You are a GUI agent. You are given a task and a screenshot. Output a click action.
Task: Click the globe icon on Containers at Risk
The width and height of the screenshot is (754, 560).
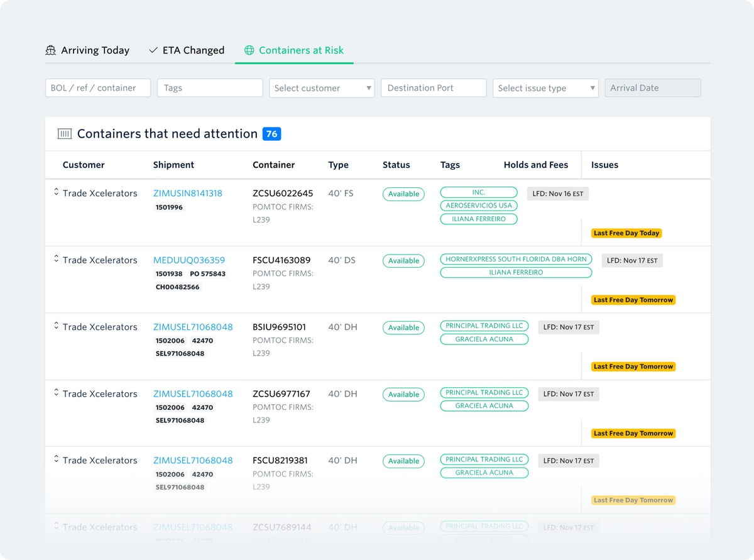(x=250, y=50)
